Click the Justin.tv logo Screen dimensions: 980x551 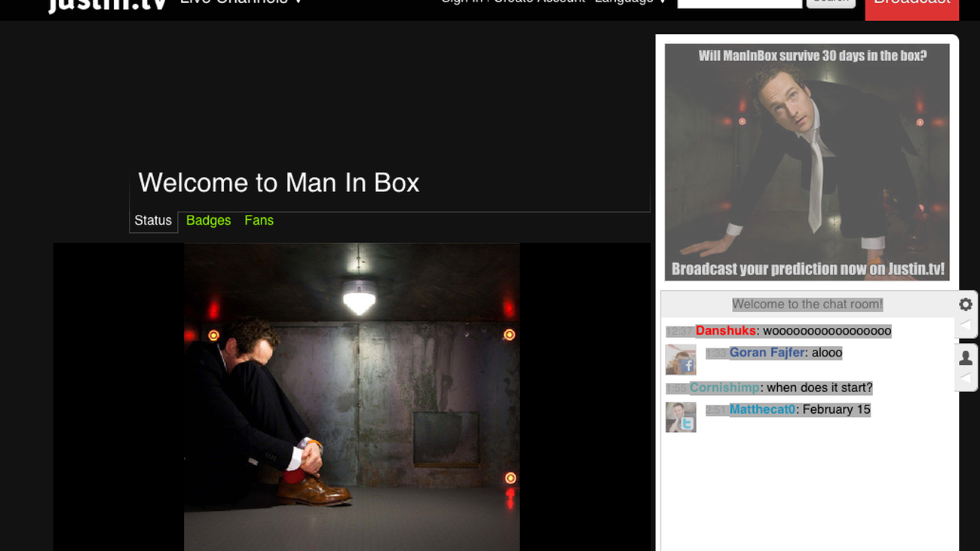coord(106,4)
